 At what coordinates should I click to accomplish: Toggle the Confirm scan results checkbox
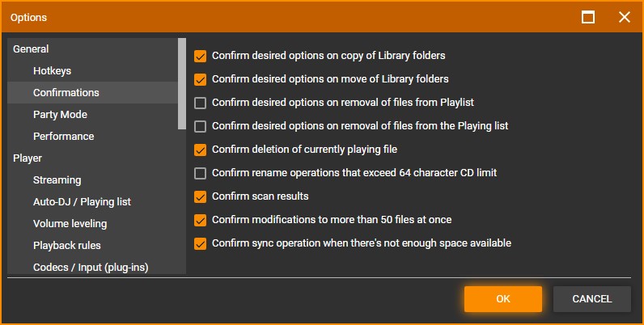pos(201,196)
